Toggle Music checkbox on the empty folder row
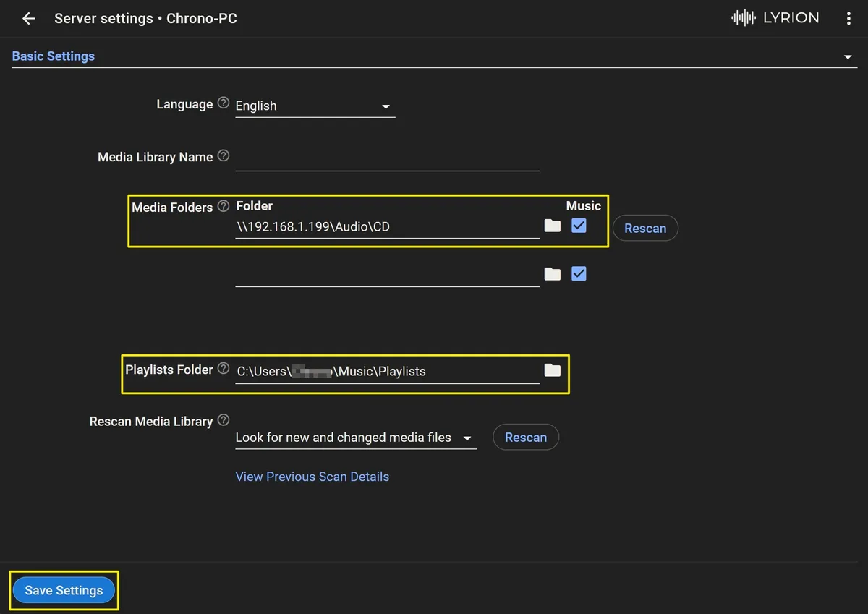This screenshot has height=614, width=868. tap(579, 274)
